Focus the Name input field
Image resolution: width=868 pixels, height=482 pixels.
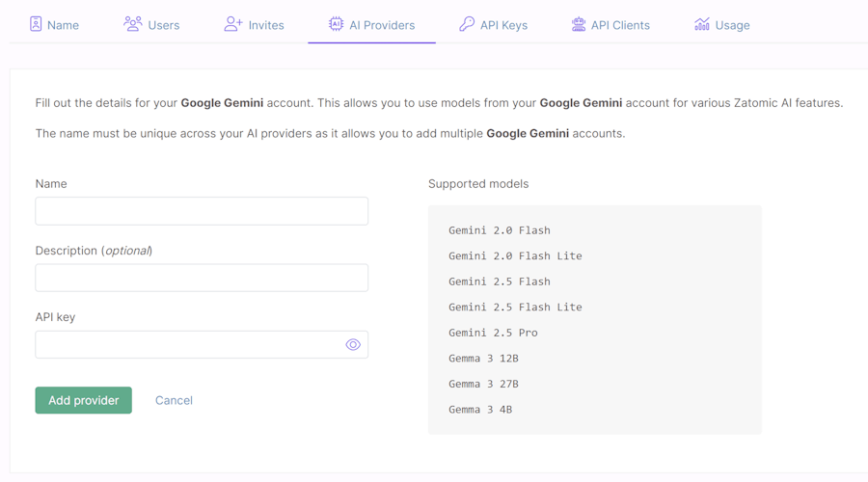202,211
